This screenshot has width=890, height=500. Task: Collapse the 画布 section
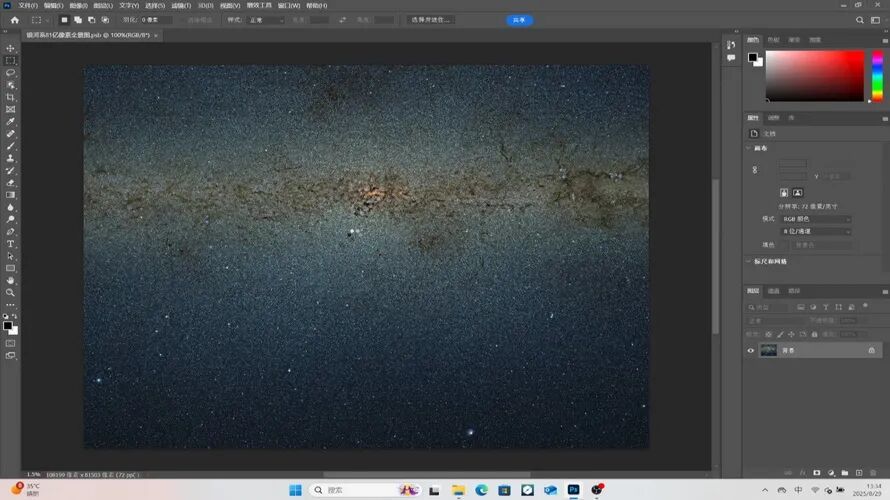750,148
